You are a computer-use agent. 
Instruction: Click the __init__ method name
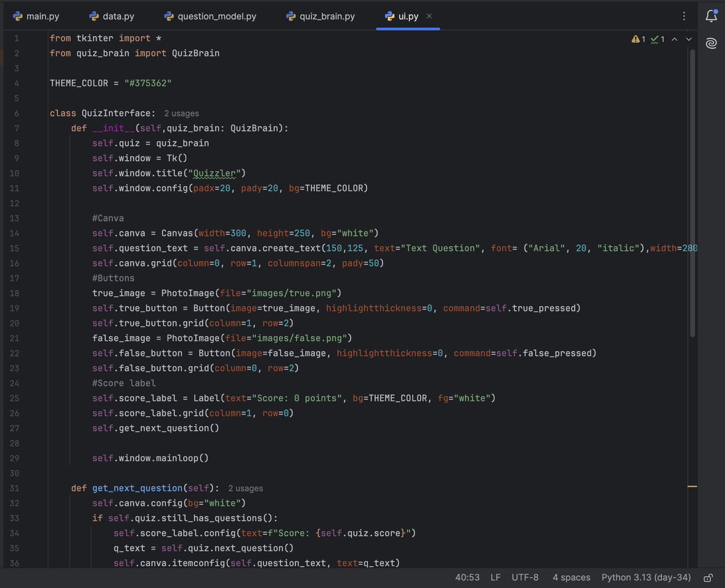coord(114,128)
